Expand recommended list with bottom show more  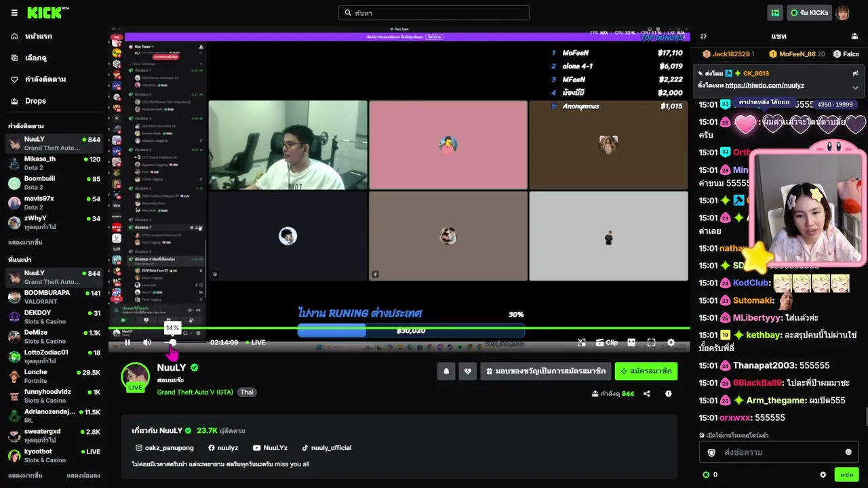pyautogui.click(x=25, y=475)
